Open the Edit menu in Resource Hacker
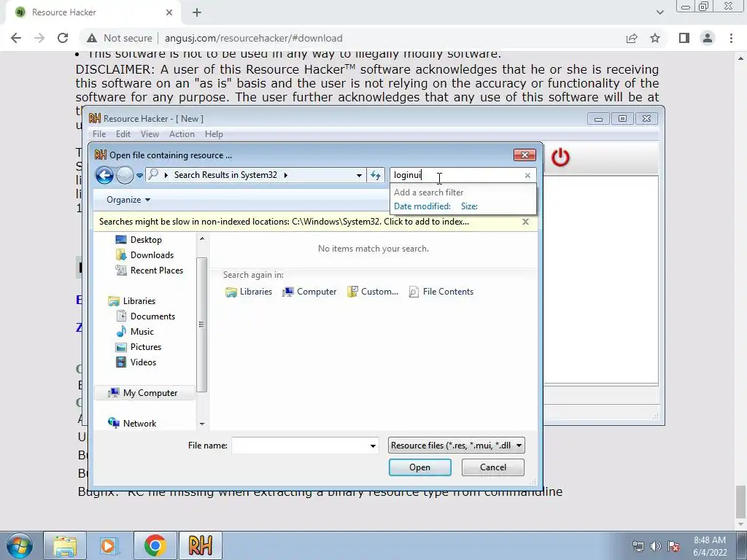The height and width of the screenshot is (560, 747). coord(123,134)
